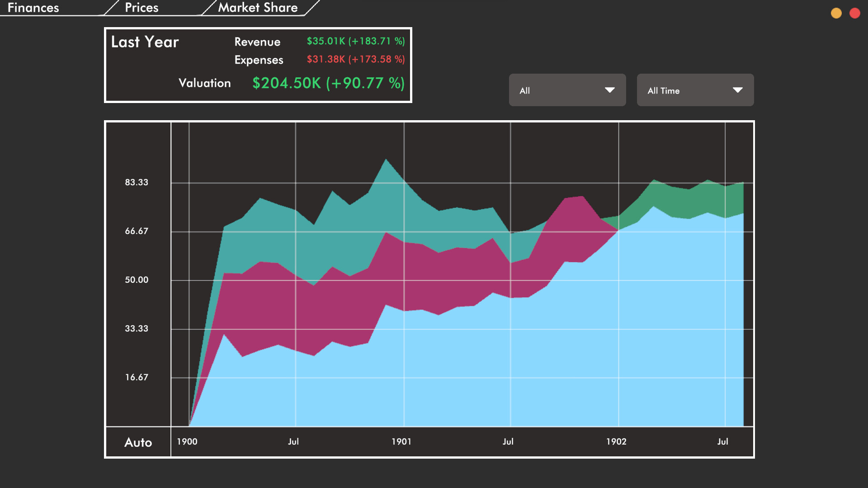Toggle the Auto scale button
Image resolution: width=868 pixels, height=488 pixels.
click(x=138, y=442)
